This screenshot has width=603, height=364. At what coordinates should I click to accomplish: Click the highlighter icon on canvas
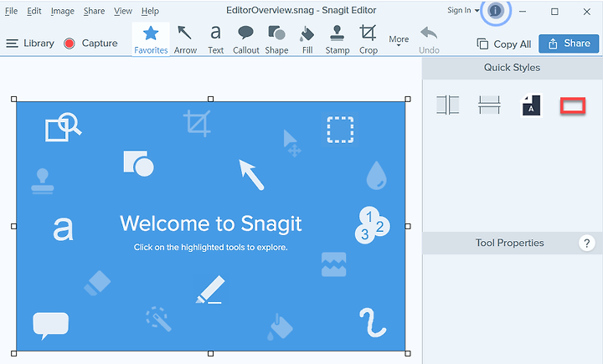coord(210,290)
